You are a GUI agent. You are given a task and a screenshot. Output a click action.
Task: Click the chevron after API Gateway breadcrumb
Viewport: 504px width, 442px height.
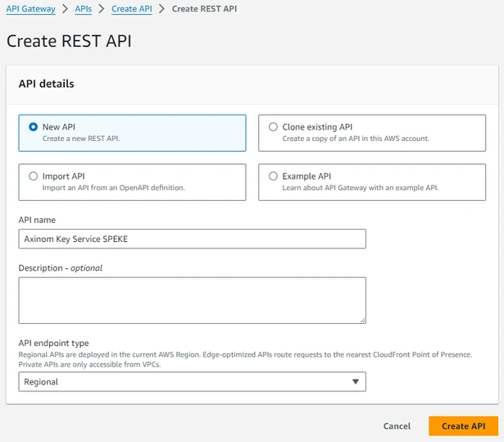(x=65, y=9)
